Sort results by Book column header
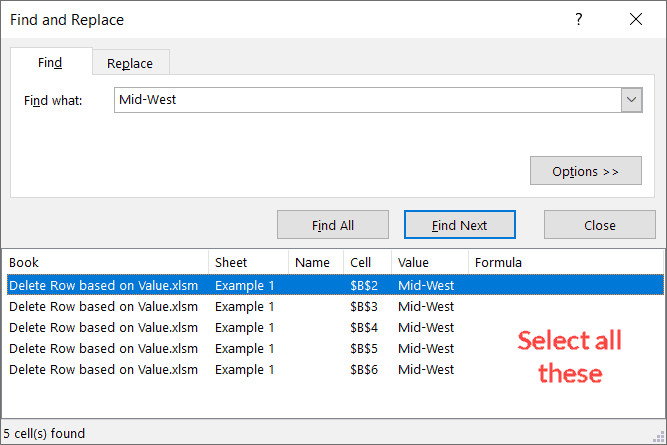 tap(105, 262)
